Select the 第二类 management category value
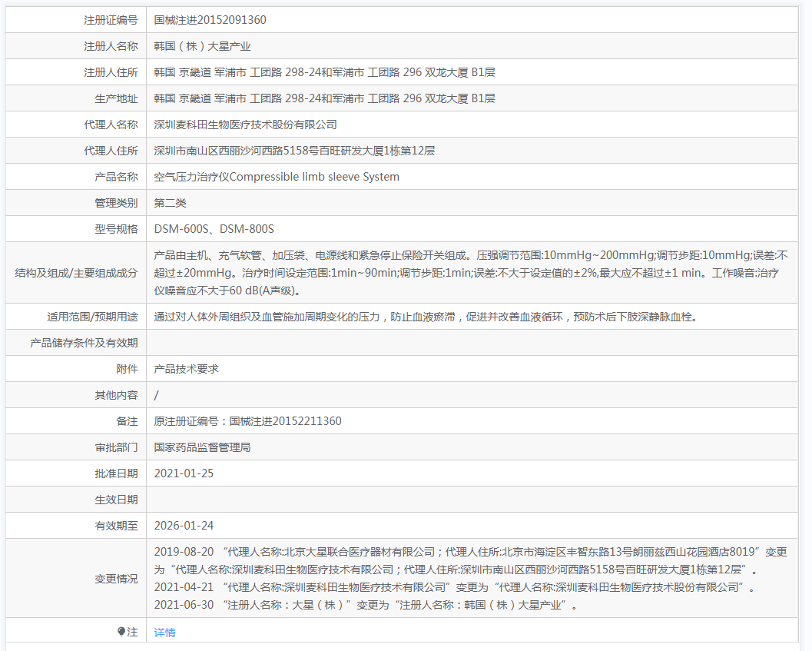 click(x=170, y=203)
